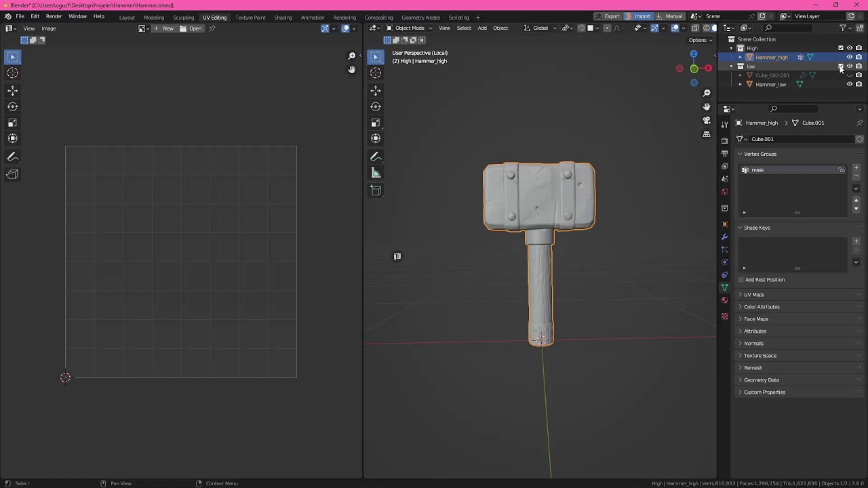Image resolution: width=868 pixels, height=488 pixels.
Task: Click the zoom magnifier in UV editor
Action: point(351,56)
